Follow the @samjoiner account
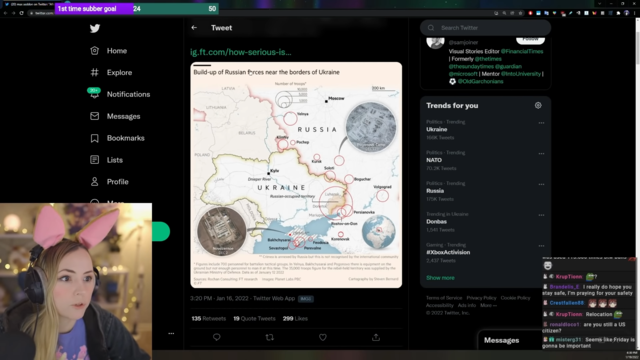This screenshot has width=640, height=360. (530, 40)
